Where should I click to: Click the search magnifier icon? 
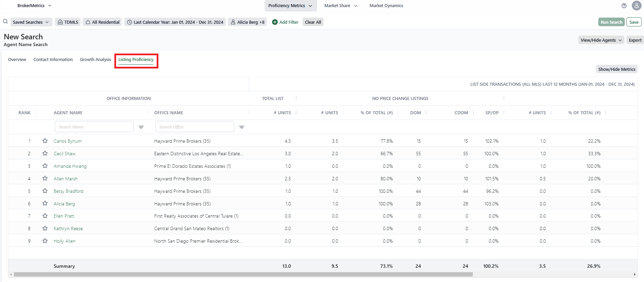(x=5, y=22)
